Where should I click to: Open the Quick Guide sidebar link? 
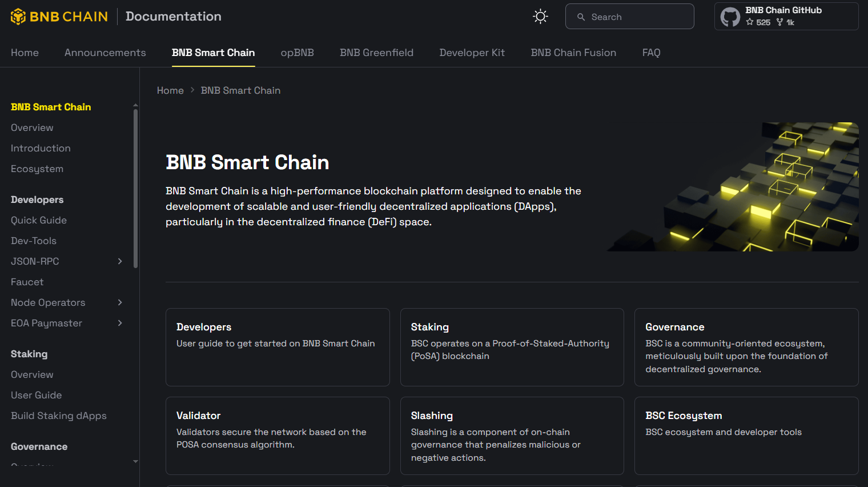tap(39, 220)
